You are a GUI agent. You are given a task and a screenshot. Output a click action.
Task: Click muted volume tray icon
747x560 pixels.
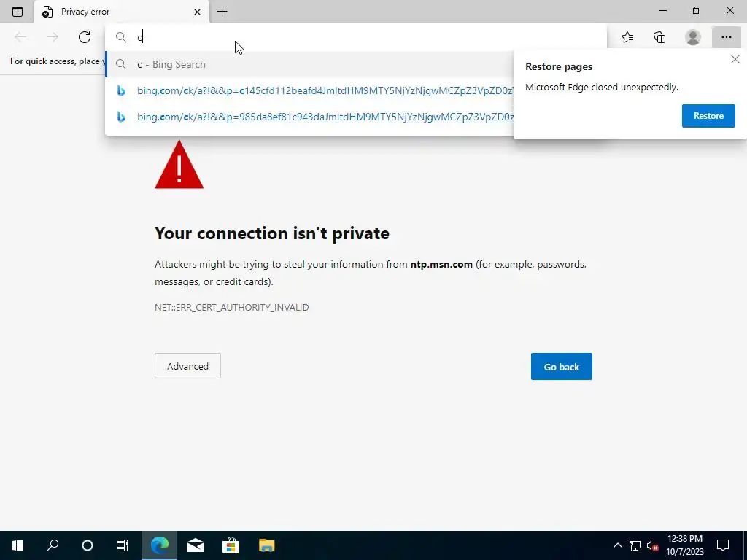(x=653, y=545)
